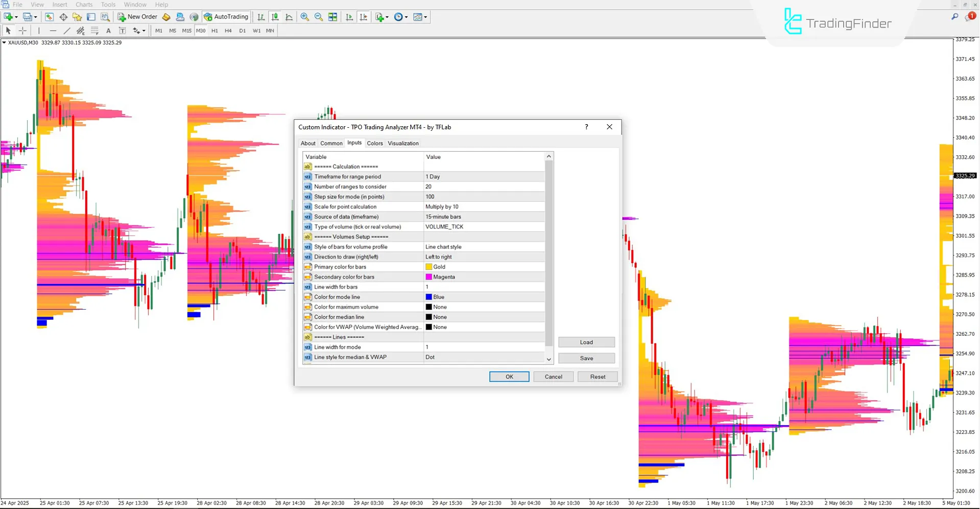Select the M15 timeframe button
Viewport: 980px width, 509px height.
[x=186, y=31]
